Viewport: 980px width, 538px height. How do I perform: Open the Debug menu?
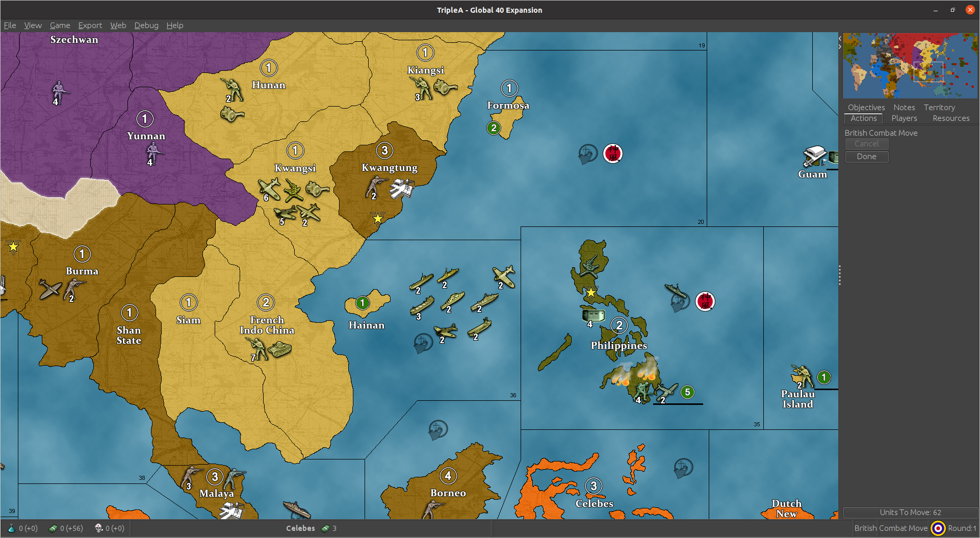point(146,25)
